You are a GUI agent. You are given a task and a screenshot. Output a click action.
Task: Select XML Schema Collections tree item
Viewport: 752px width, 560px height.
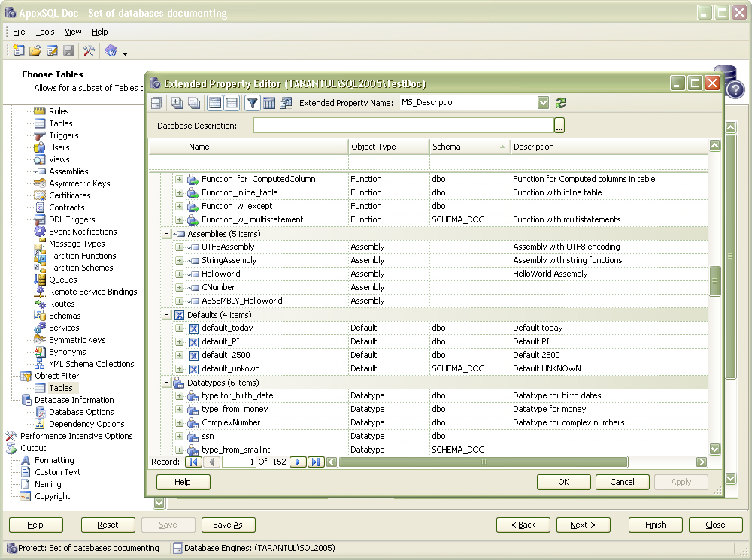point(92,364)
